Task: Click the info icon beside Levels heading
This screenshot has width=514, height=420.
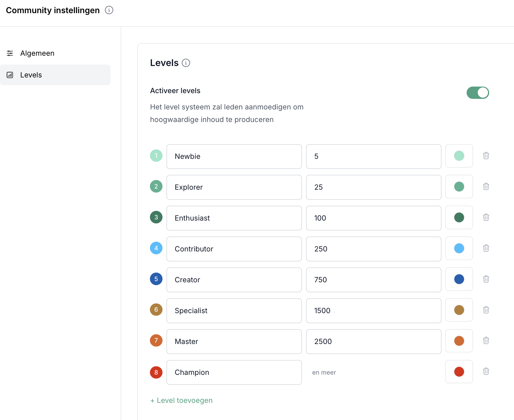Action: point(186,63)
